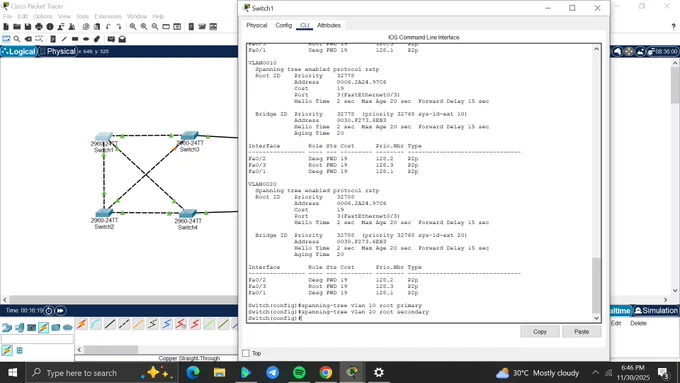Click the Undo arrow icon
The height and width of the screenshot is (383, 680).
click(x=108, y=27)
